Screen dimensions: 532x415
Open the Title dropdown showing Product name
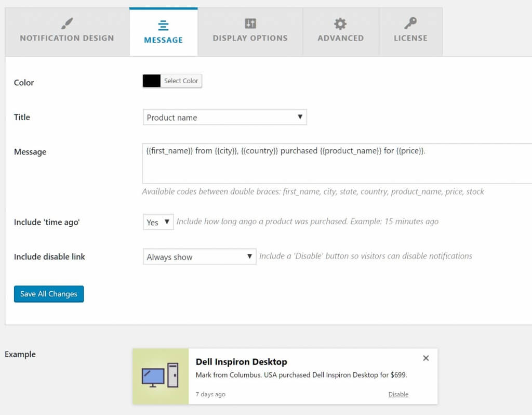[x=224, y=117]
